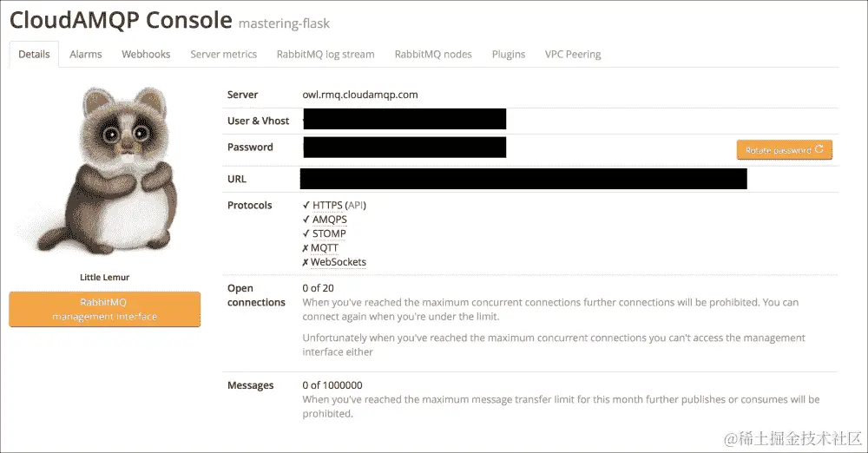Click the WebSockets protocol link

pos(339,262)
